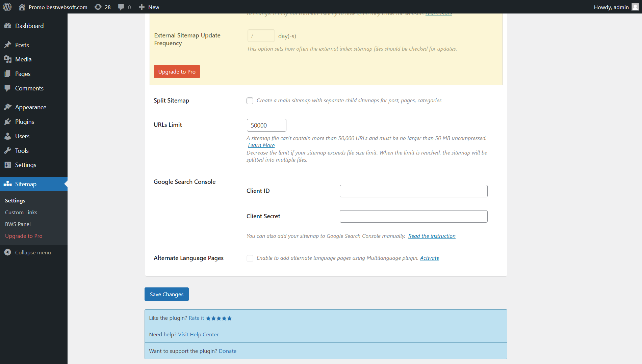Viewport: 642px width, 364px height.
Task: Open the Sitemap plugin icon
Action: 7,184
